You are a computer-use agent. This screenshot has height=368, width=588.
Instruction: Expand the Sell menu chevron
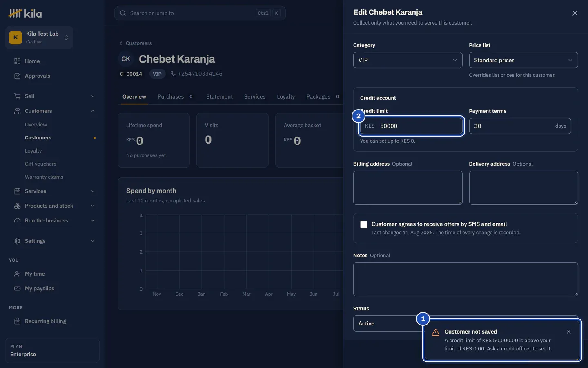pos(93,96)
